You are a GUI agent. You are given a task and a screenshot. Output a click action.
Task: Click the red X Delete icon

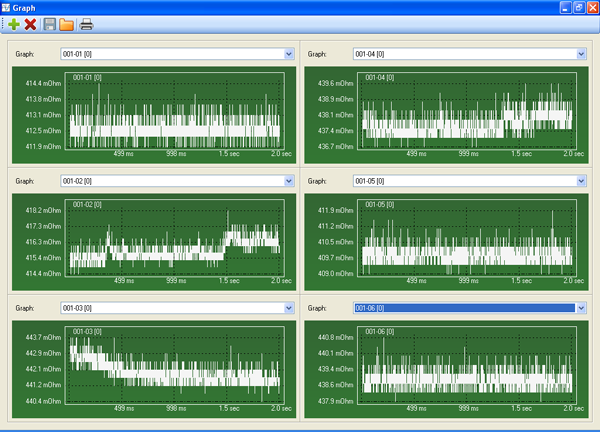click(30, 24)
